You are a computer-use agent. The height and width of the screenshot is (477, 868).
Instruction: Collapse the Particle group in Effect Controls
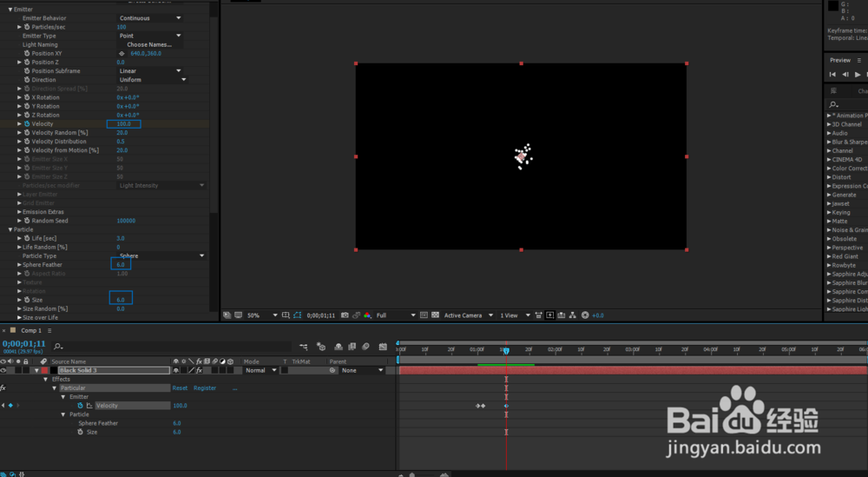[10, 229]
